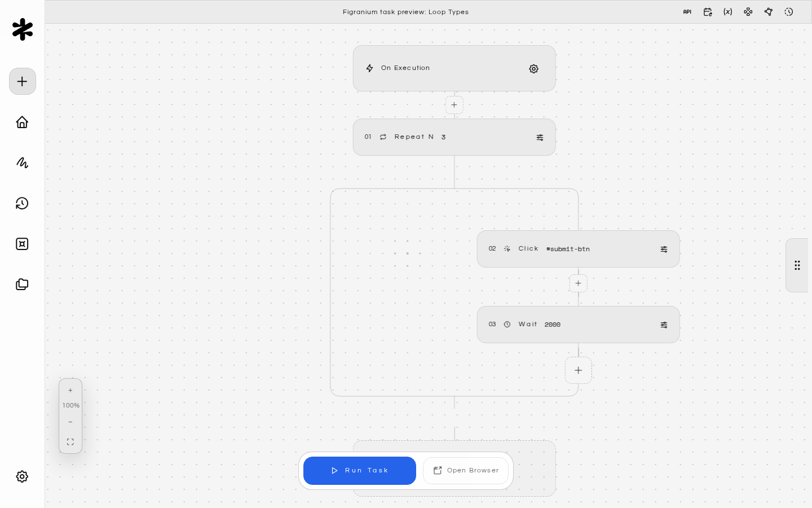Image resolution: width=812 pixels, height=508 pixels.
Task: Click the Repeat N count 3
Action: point(444,137)
